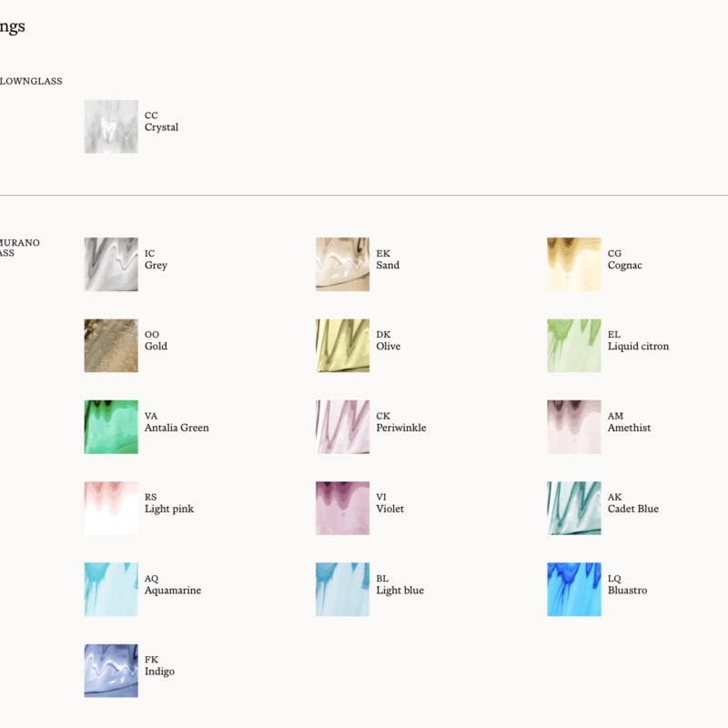Click the Cadet Blue label text
This screenshot has width=728, height=728.
[x=633, y=509]
